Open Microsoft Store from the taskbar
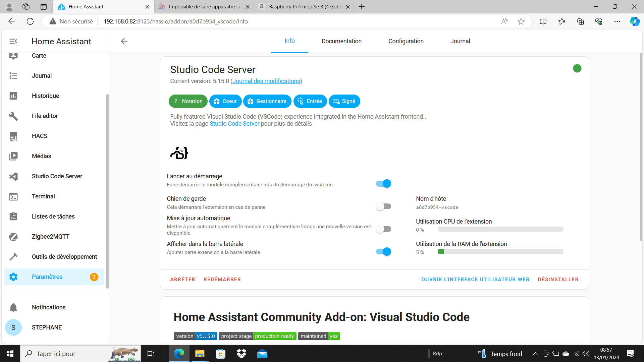Screen dimensions: 644x362 pos(221,354)
